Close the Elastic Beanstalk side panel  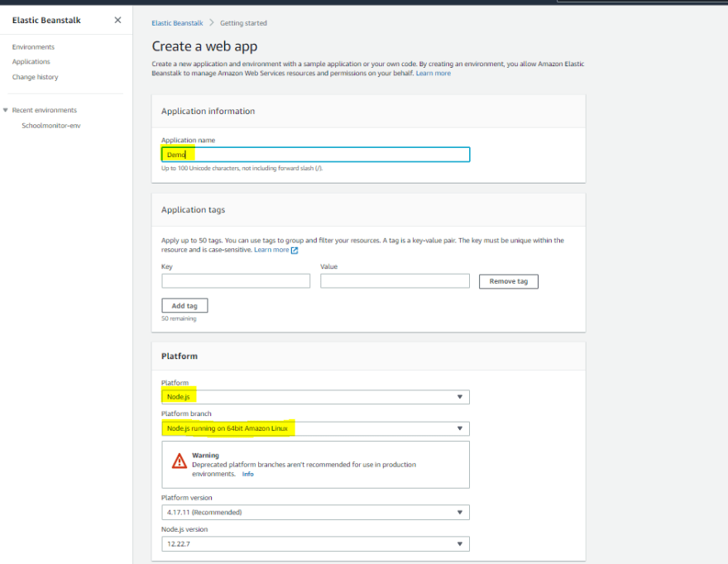[x=118, y=20]
